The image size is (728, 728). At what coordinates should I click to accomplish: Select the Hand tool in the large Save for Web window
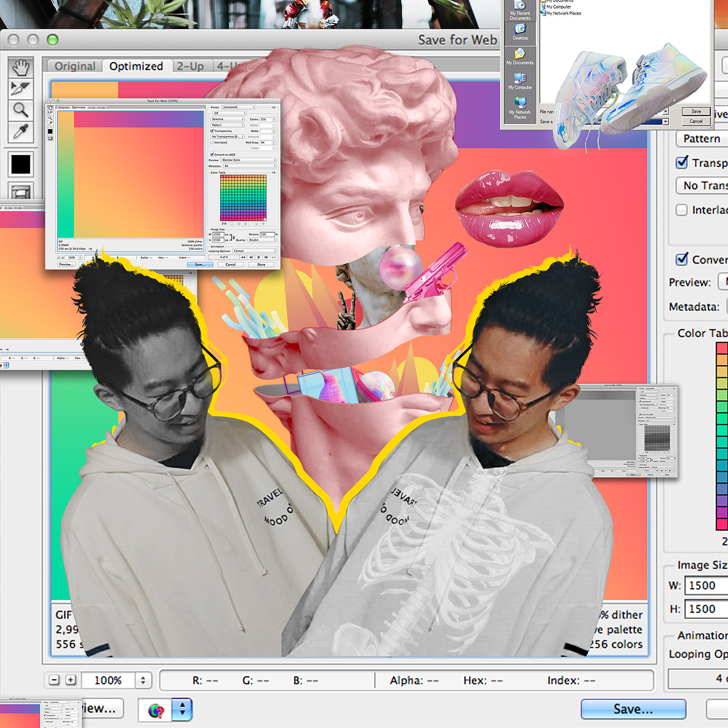click(20, 68)
